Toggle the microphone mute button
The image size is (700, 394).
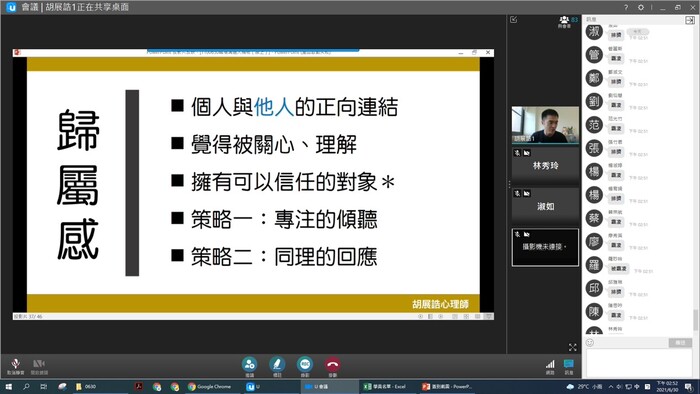tap(16, 365)
